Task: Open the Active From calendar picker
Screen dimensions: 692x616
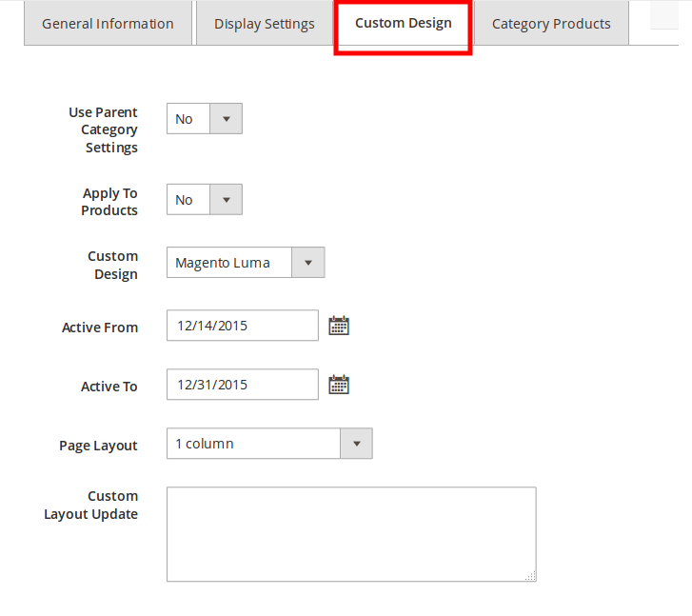Action: pos(339,326)
